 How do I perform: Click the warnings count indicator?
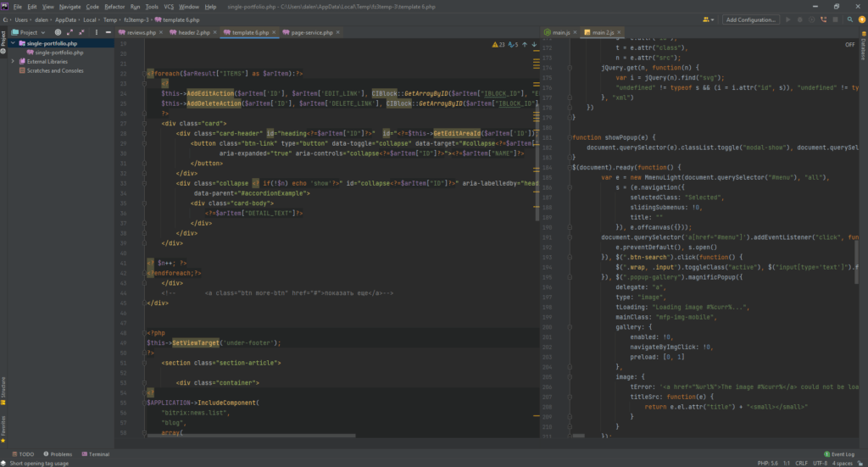coord(500,44)
